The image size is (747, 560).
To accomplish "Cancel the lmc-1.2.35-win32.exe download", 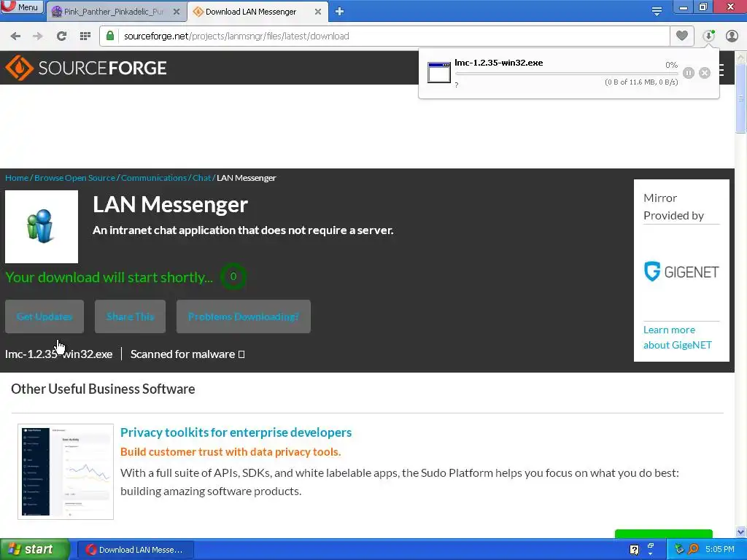I will coord(705,73).
